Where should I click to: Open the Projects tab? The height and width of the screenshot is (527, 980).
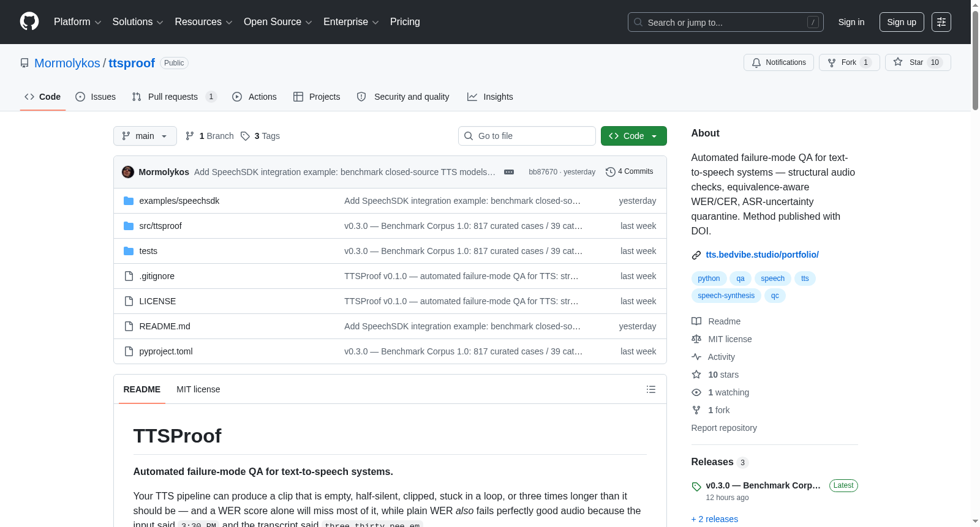pyautogui.click(x=317, y=97)
